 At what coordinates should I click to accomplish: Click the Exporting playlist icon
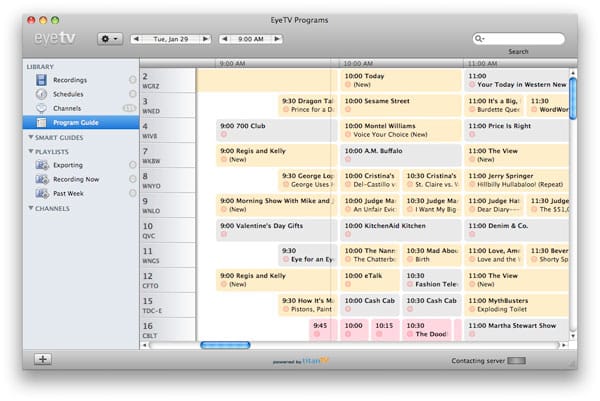(42, 165)
